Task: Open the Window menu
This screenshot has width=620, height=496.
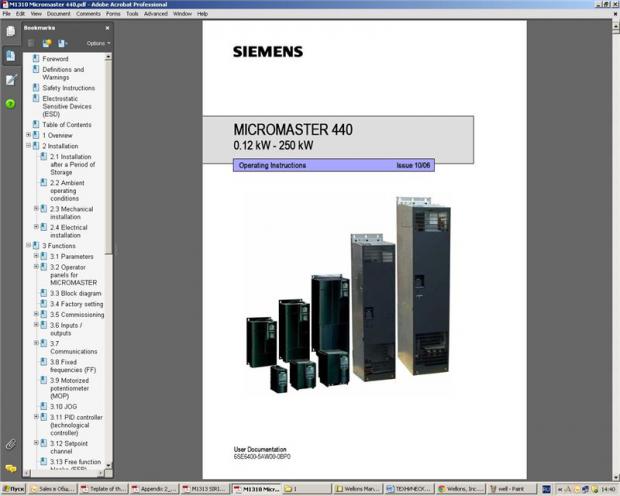Action: click(x=182, y=13)
